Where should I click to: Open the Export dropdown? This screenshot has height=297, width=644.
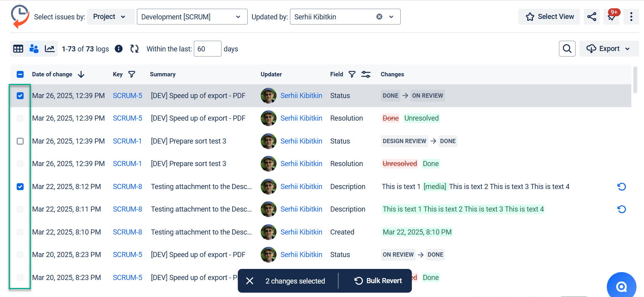pos(609,49)
